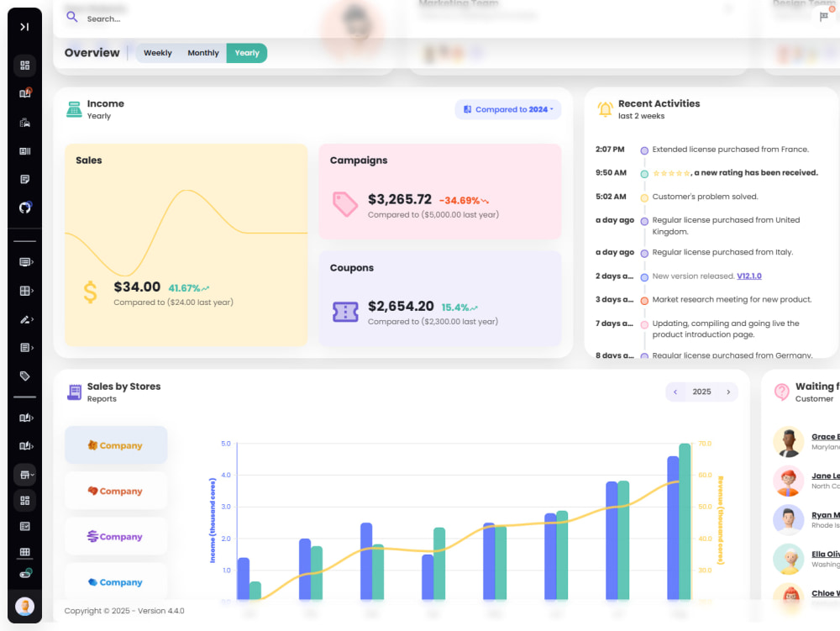The height and width of the screenshot is (631, 840).
Task: Switch overview to Weekly
Action: pyautogui.click(x=158, y=53)
